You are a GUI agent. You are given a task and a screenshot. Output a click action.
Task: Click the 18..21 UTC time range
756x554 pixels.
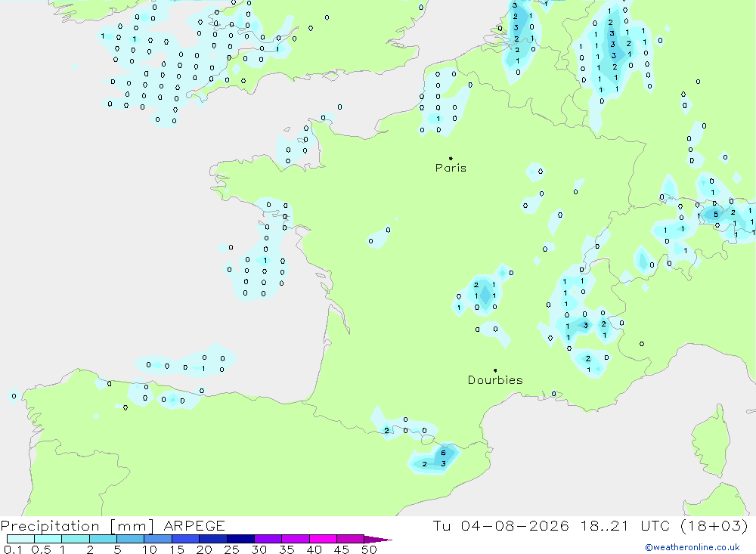pos(625,525)
